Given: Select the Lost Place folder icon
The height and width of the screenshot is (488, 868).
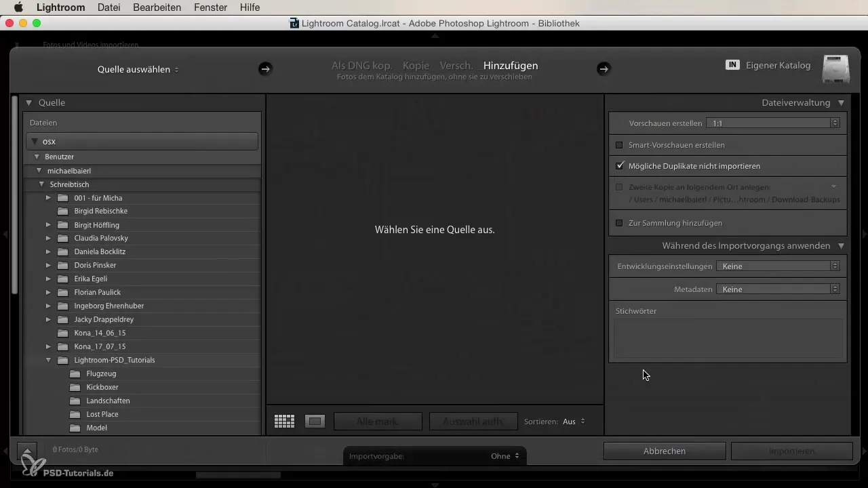Looking at the screenshot, I should [75, 414].
